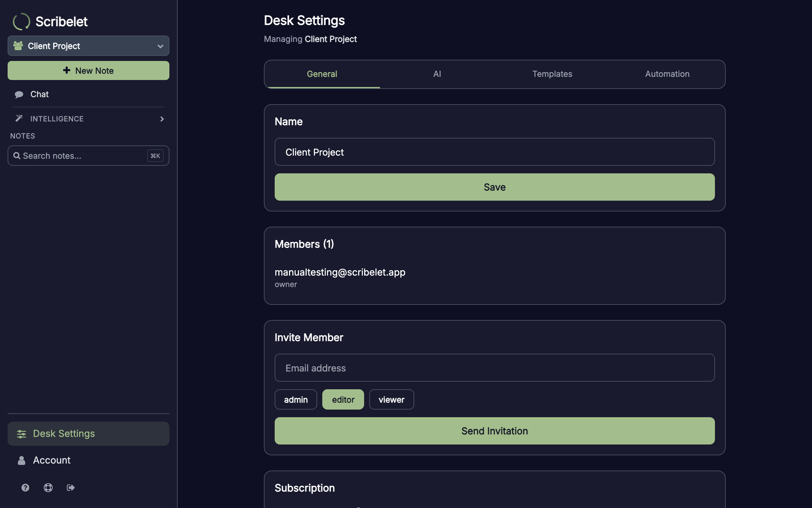The image size is (812, 508).
Task: Expand the Intelligence section chevron
Action: (162, 119)
